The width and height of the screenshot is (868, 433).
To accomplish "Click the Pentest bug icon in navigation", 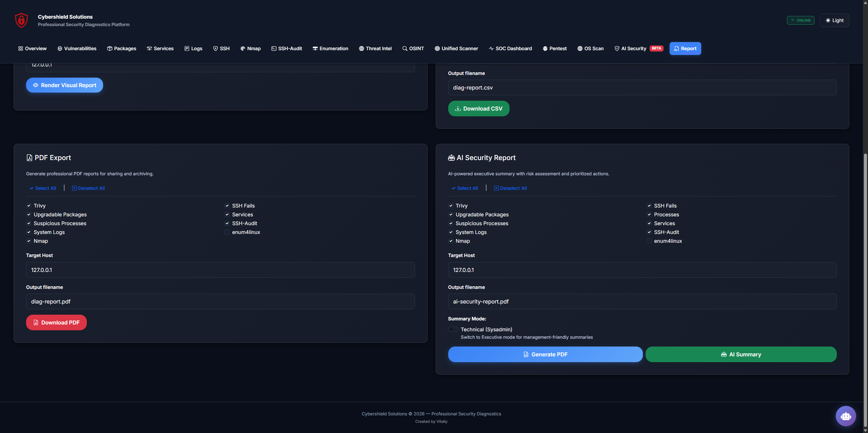I will point(545,48).
